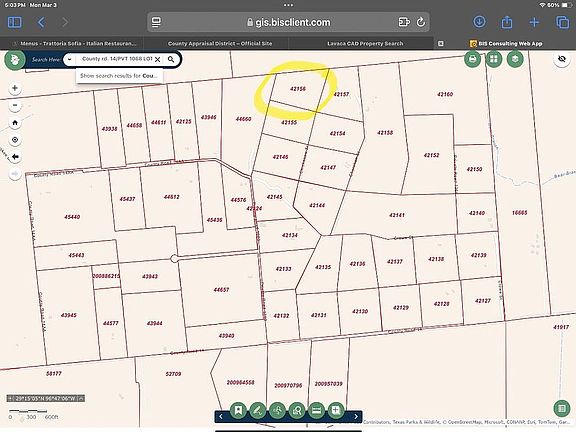
Task: Open the print map tool
Action: 472,59
